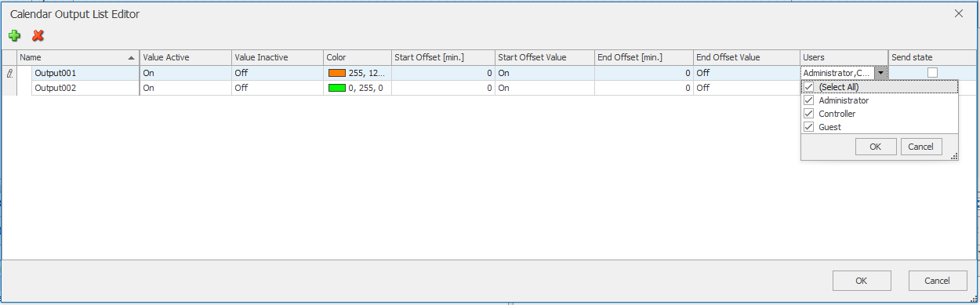Click Value Active 'On' cell of Output001
The height and width of the screenshot is (305, 980).
(185, 73)
